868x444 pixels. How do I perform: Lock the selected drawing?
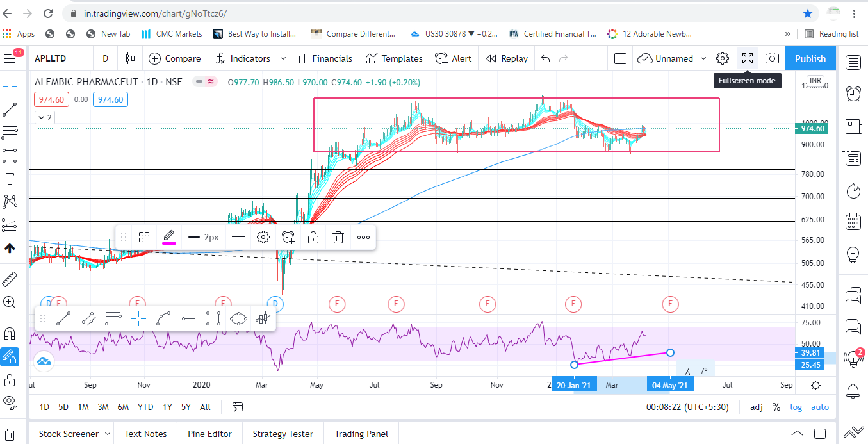coord(313,237)
